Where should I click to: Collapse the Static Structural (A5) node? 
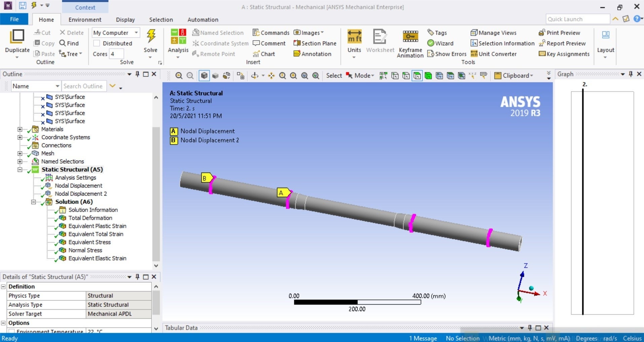click(x=20, y=169)
